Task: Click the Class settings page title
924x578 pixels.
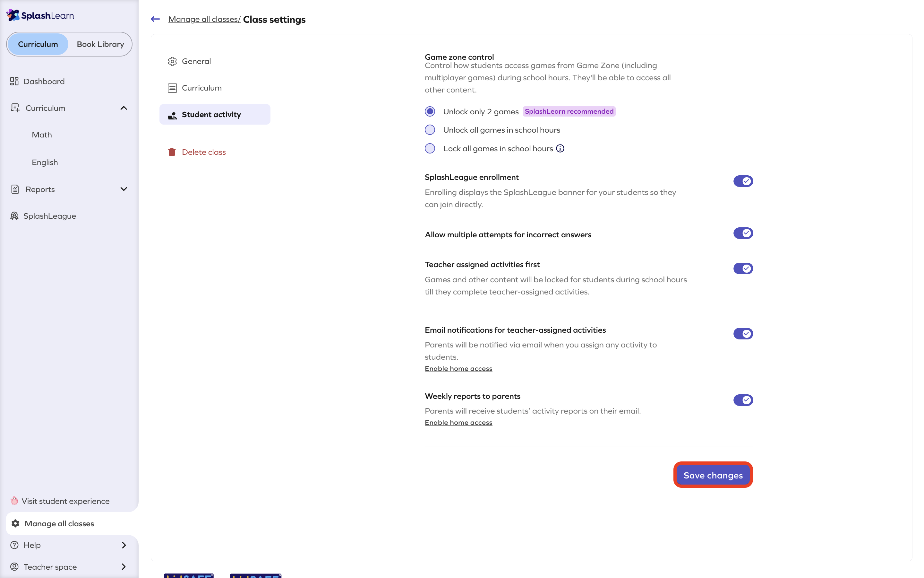Action: [274, 20]
